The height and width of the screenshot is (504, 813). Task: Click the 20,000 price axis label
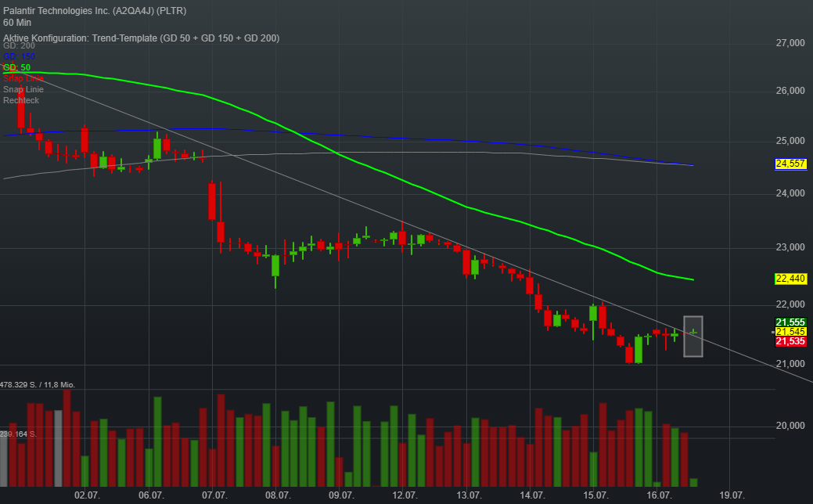pyautogui.click(x=790, y=426)
